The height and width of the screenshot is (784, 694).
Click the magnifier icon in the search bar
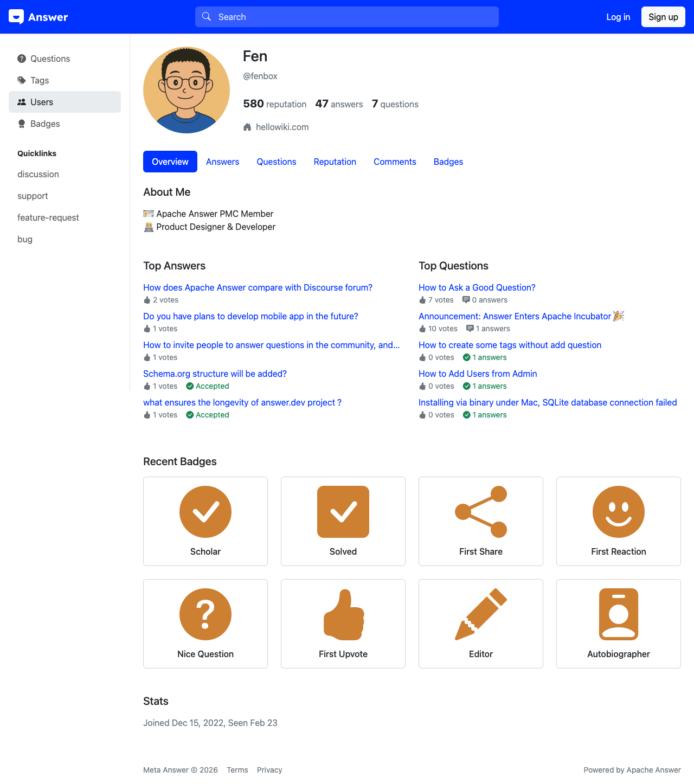coord(207,16)
